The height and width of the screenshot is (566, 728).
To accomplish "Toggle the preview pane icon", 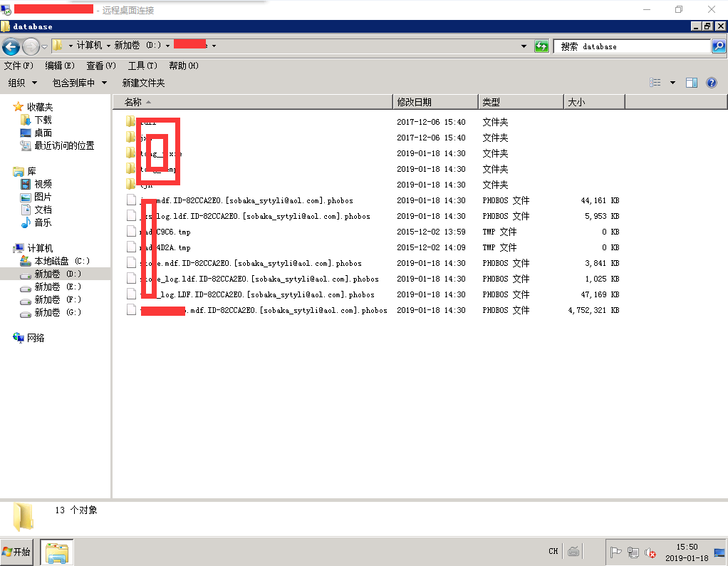I will click(691, 83).
